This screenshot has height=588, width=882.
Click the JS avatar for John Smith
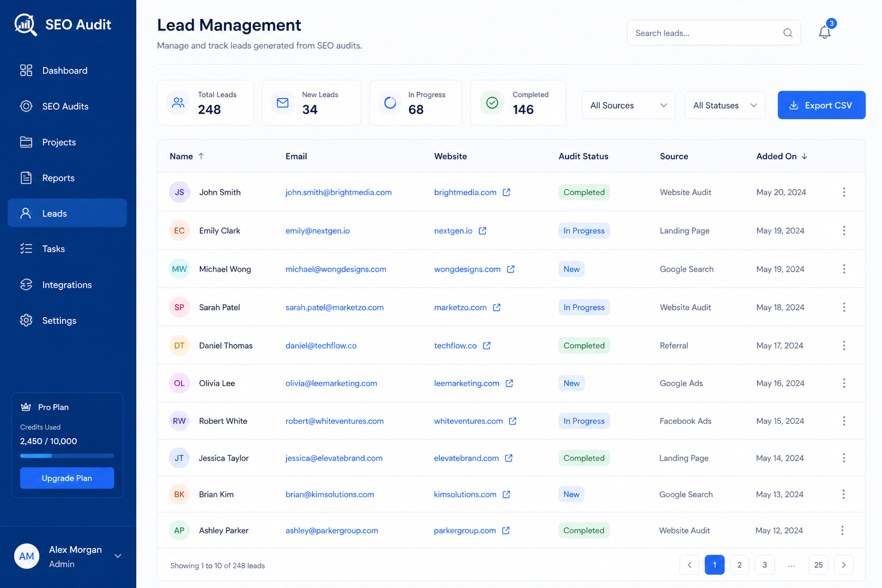179,192
